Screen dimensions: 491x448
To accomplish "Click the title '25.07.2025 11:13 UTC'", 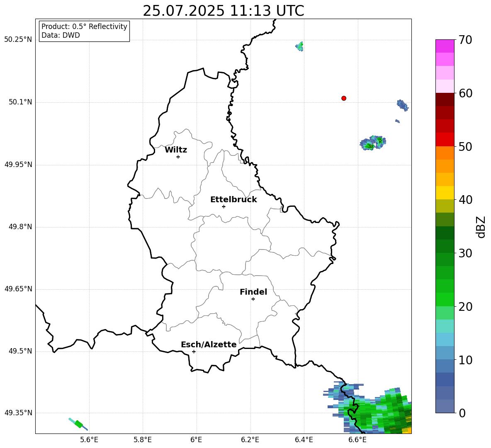I will click(224, 11).
